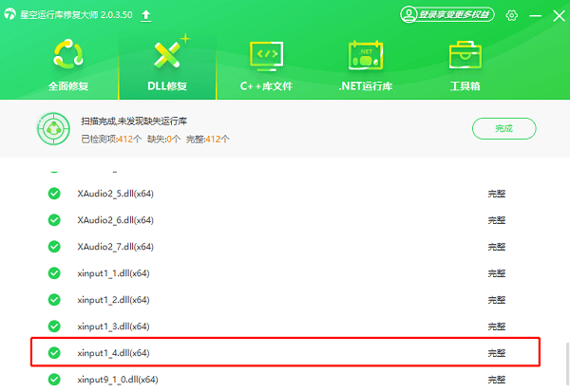Minimize the 星空运行库修复大师 window
The width and height of the screenshot is (570, 392).
click(535, 15)
